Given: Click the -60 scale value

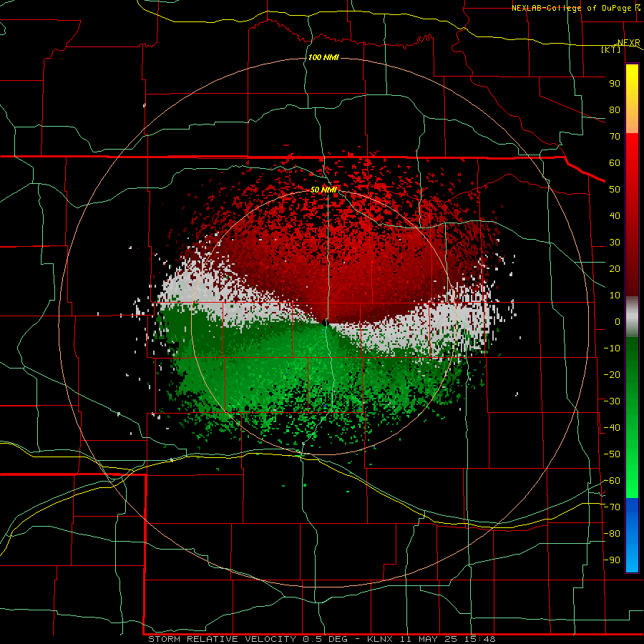Looking at the screenshot, I should pyautogui.click(x=612, y=481).
